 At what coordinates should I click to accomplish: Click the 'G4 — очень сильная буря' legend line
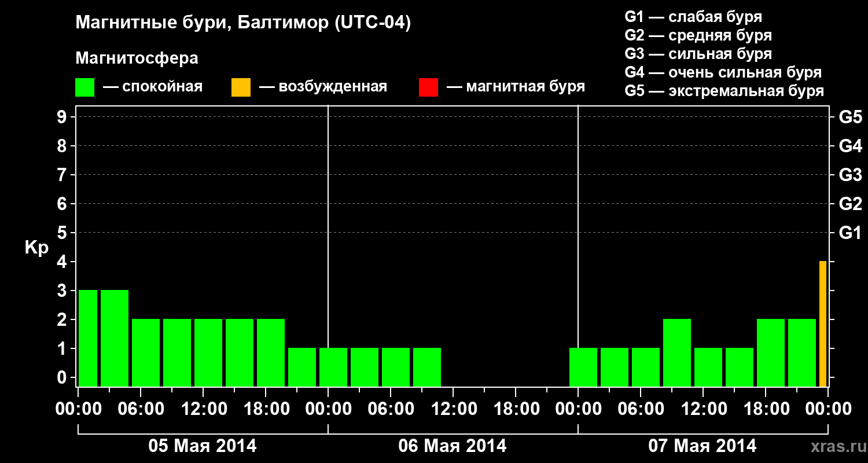[723, 72]
